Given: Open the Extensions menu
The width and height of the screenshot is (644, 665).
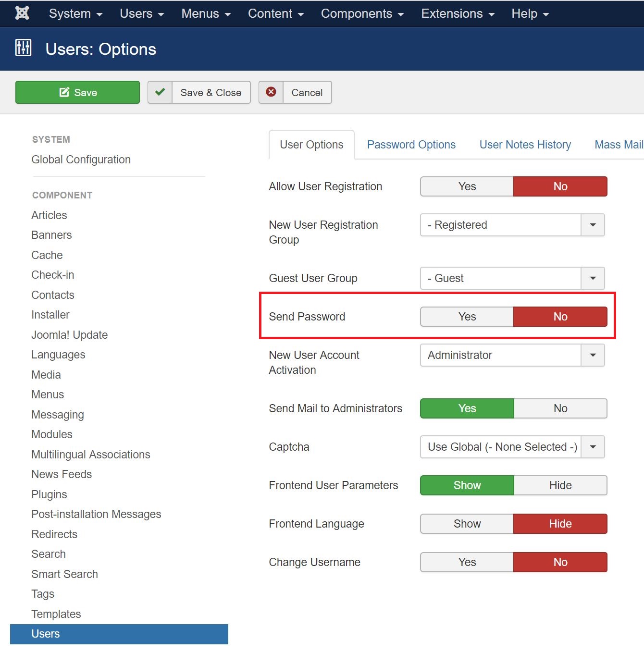Looking at the screenshot, I should 458,13.
